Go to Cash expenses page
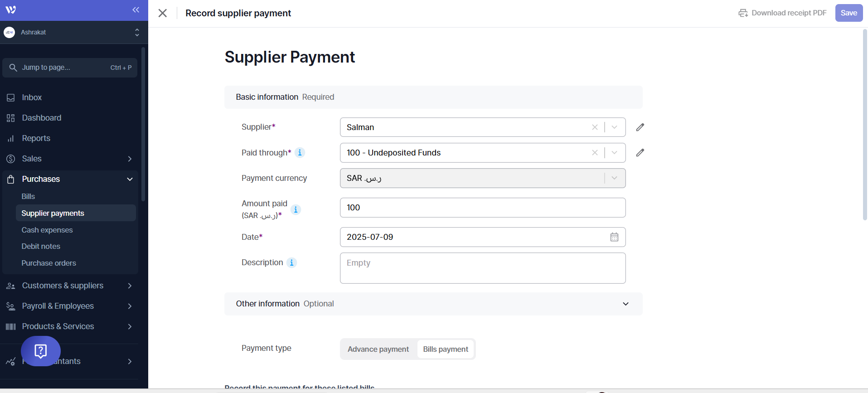 (x=47, y=230)
